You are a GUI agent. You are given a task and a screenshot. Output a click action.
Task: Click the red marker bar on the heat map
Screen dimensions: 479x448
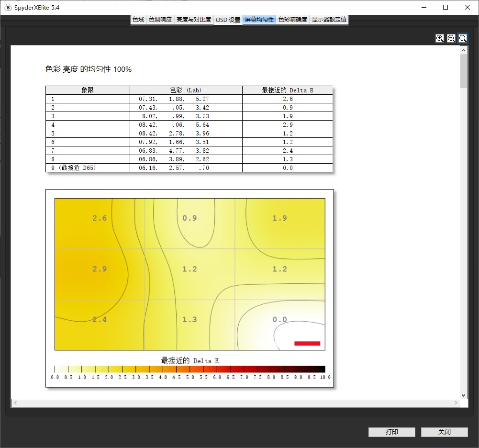click(307, 344)
